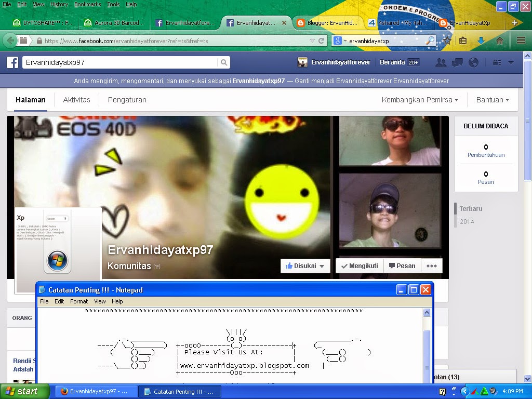Viewport: 532px width, 399px height.
Task: Open the Notepad View menu
Action: (x=100, y=301)
